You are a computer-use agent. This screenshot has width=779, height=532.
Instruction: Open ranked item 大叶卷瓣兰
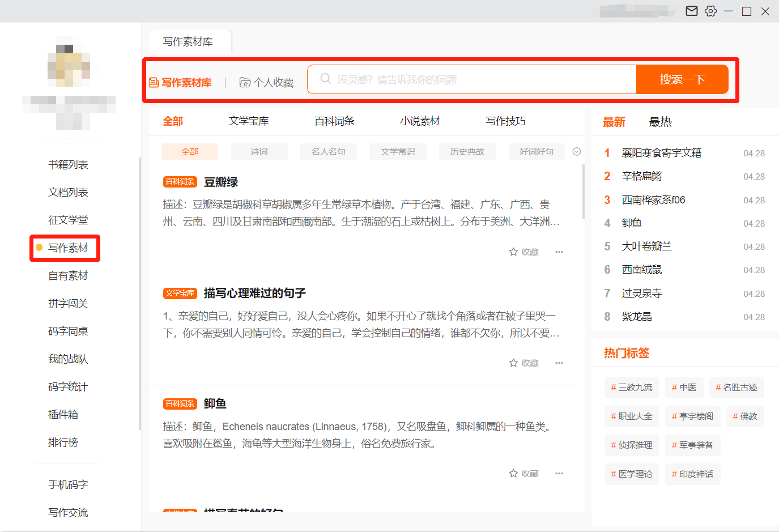coord(647,246)
